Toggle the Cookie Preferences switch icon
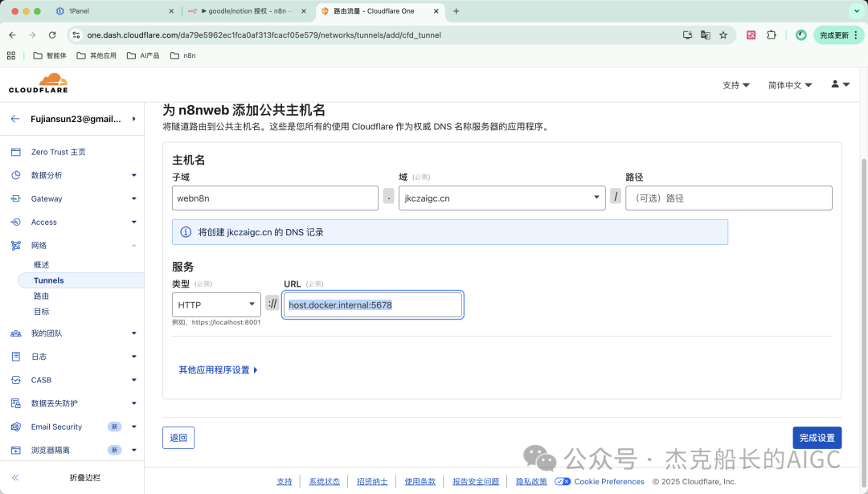The height and width of the screenshot is (494, 868). pyautogui.click(x=563, y=481)
